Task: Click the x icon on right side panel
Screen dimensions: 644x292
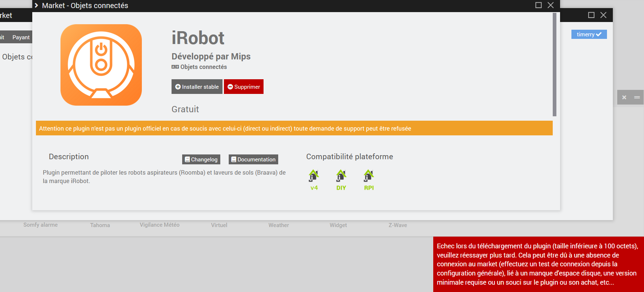Action: pos(624,97)
